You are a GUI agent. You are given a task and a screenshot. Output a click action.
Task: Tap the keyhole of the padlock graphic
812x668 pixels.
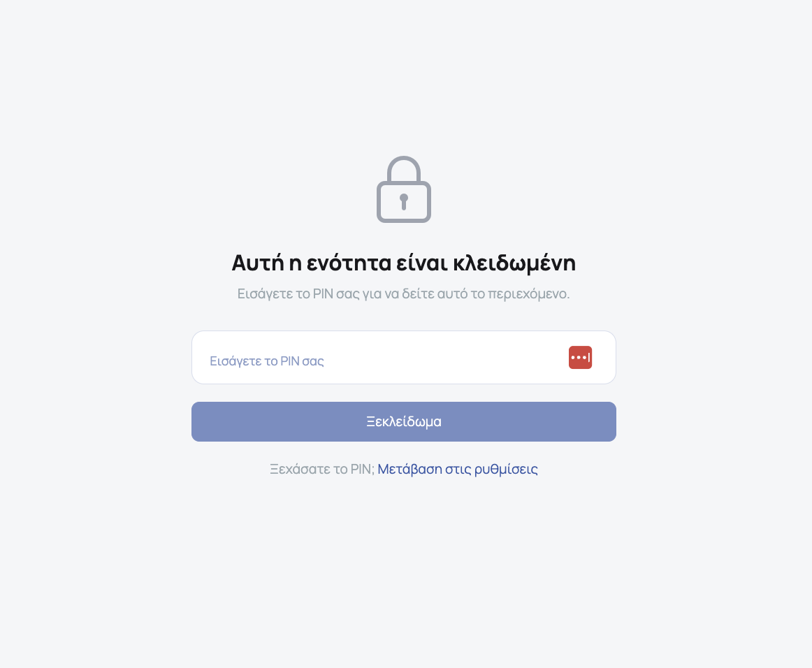tap(404, 201)
